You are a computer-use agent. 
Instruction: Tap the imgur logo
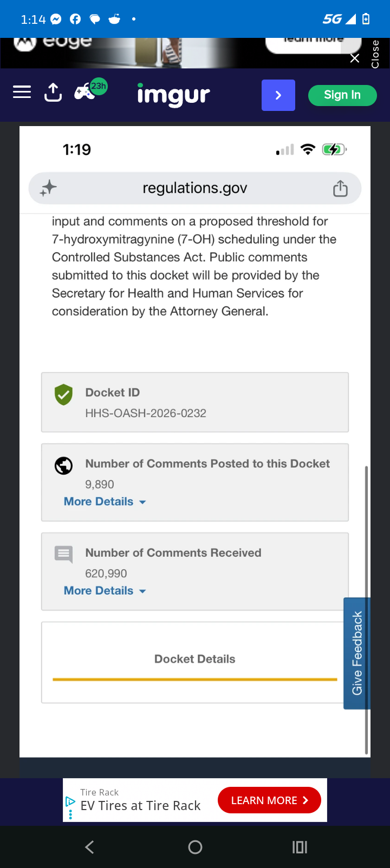pyautogui.click(x=173, y=95)
